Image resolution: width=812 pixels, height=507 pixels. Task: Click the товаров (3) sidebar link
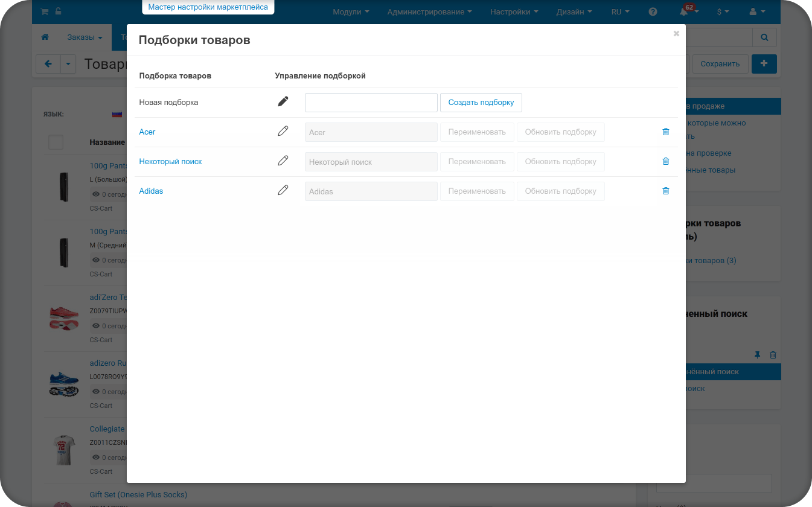coord(711,260)
